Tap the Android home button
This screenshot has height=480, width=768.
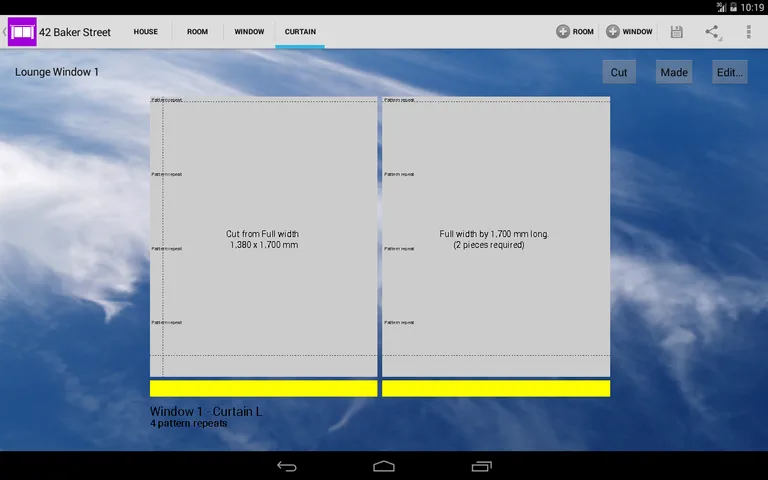point(384,466)
